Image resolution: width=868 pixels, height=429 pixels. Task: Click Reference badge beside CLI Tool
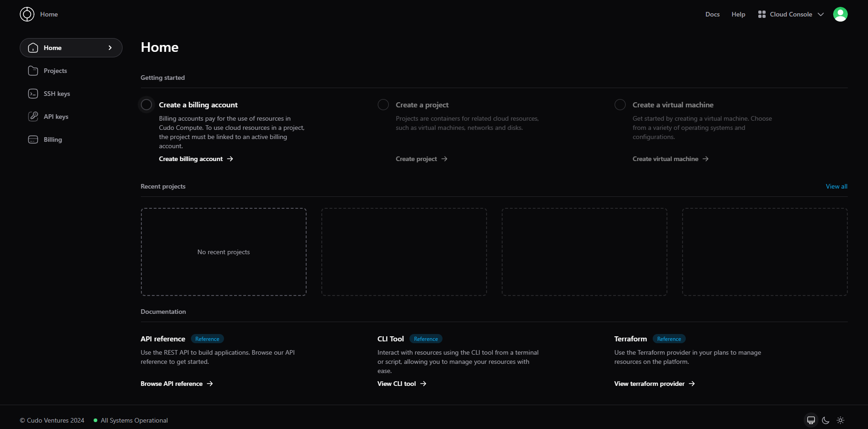tap(426, 339)
